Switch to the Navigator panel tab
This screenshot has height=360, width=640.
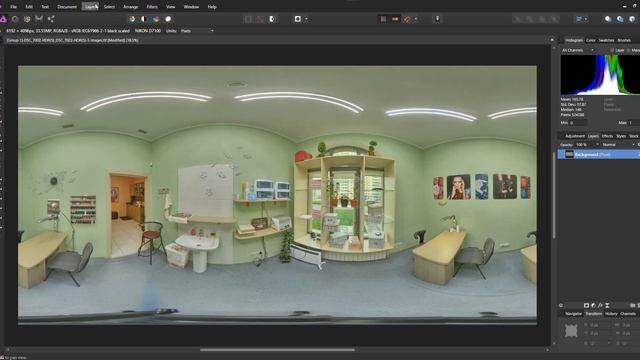tap(573, 313)
